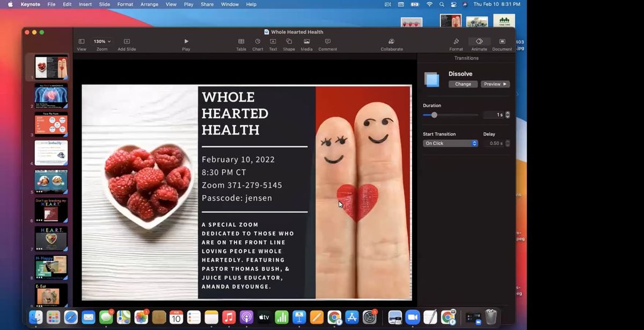Insert a Table from the toolbar
This screenshot has width=644, height=330.
(x=241, y=45)
